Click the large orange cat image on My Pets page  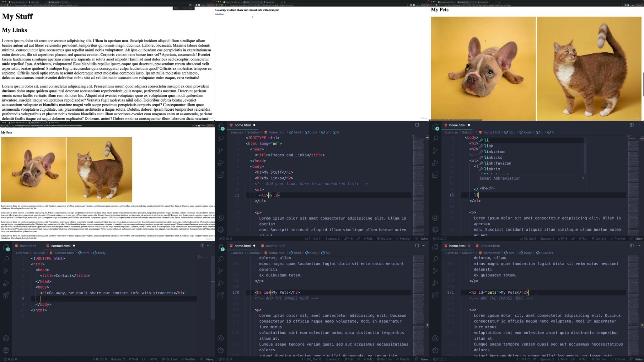(x=589, y=68)
